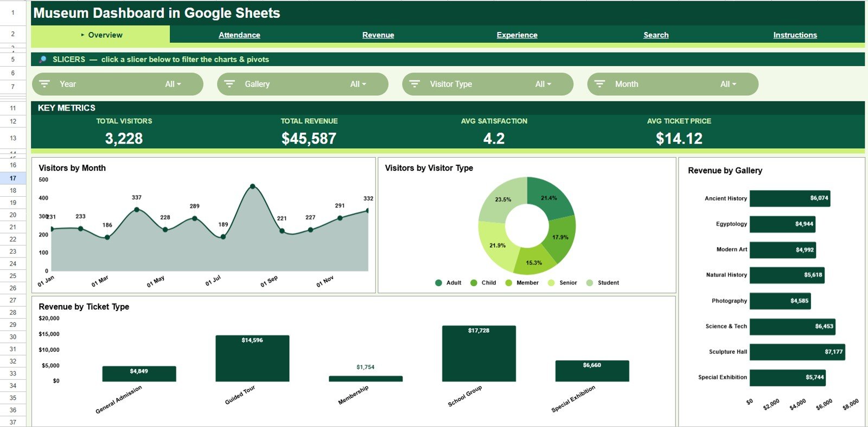The width and height of the screenshot is (868, 427).
Task: Click the Special Exhibition $5,744 gallery bar
Action: tap(788, 378)
